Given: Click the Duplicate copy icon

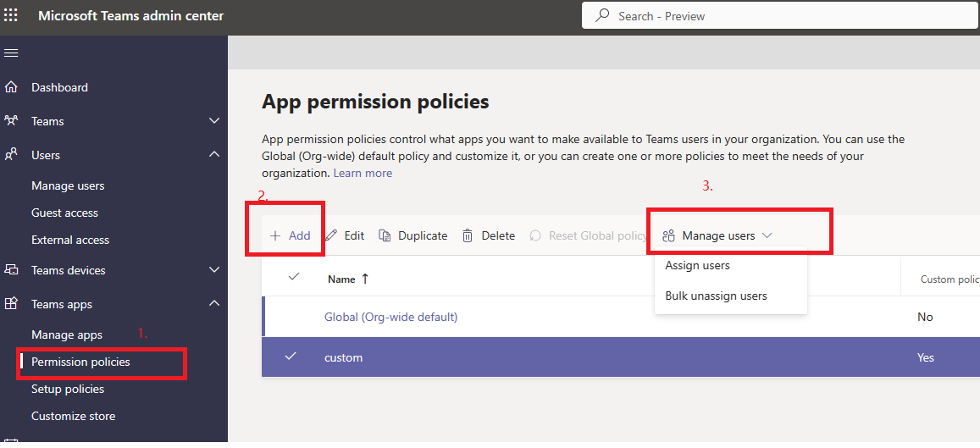Looking at the screenshot, I should pos(385,235).
